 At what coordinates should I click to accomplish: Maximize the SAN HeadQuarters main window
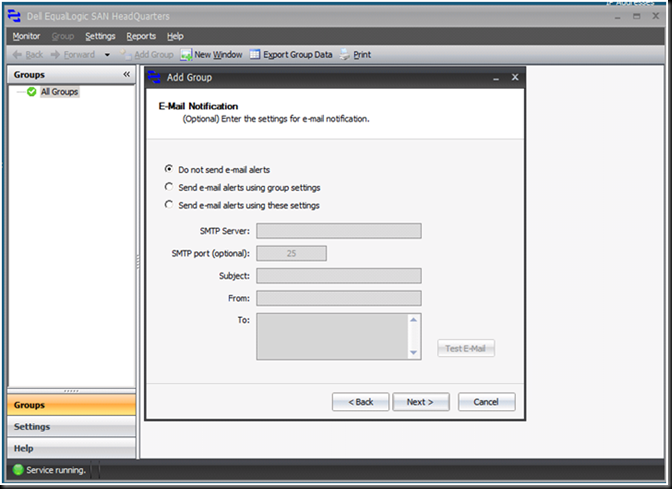coord(636,16)
